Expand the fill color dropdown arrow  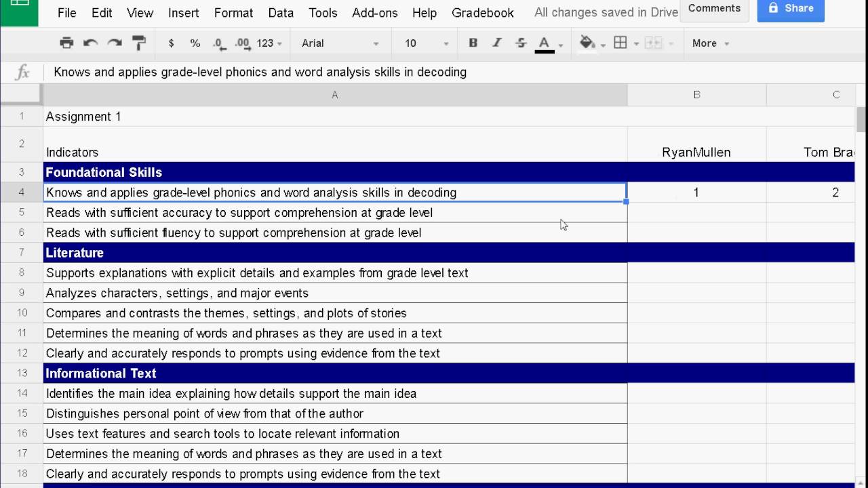tap(603, 45)
